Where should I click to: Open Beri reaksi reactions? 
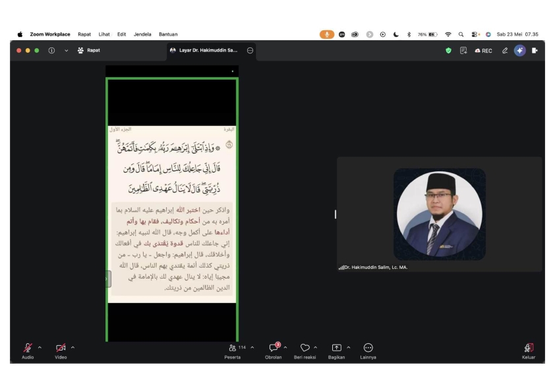click(x=305, y=350)
